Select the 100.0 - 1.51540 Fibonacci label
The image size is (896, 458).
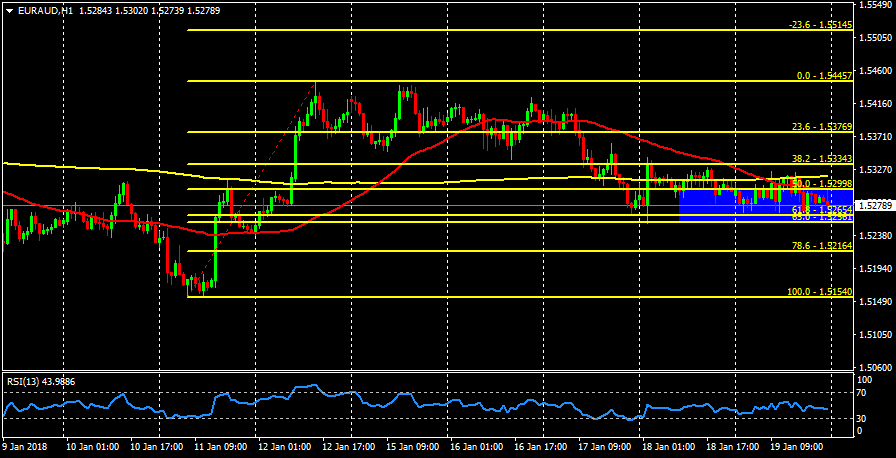click(819, 291)
